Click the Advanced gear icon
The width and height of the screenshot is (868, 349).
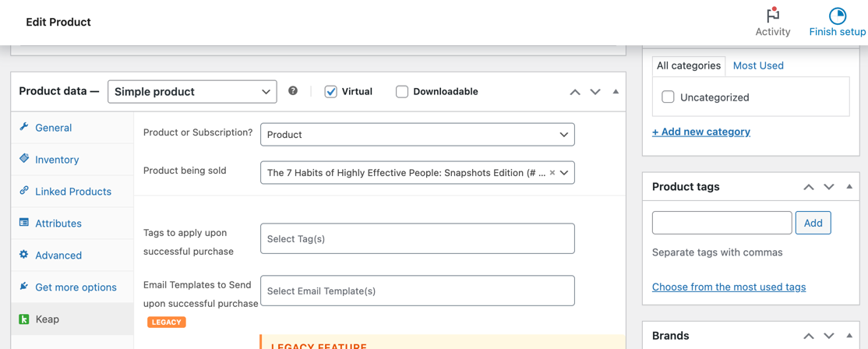click(24, 255)
